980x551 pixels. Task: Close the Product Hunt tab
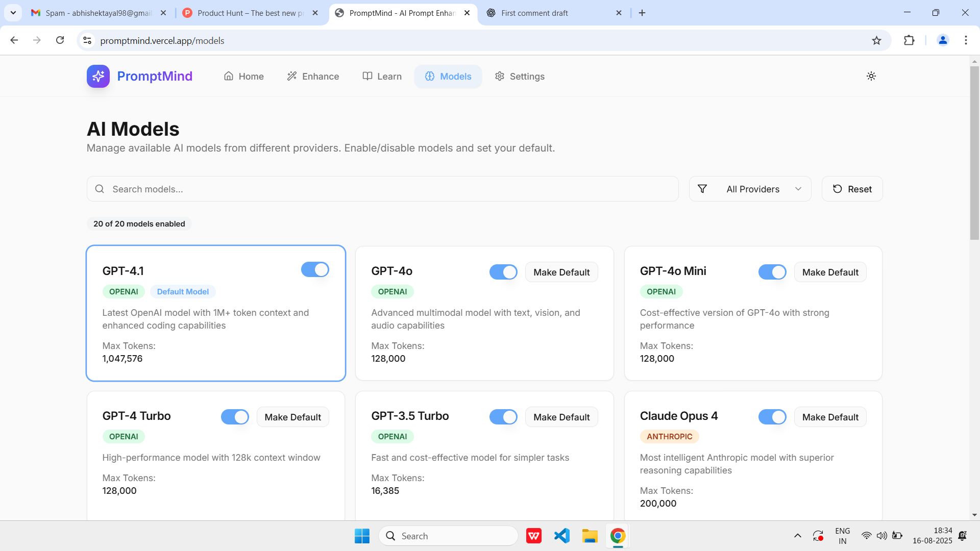pos(315,13)
